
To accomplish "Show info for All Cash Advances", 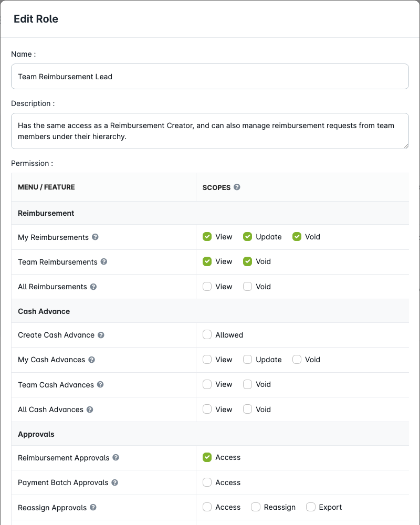I will pos(90,409).
